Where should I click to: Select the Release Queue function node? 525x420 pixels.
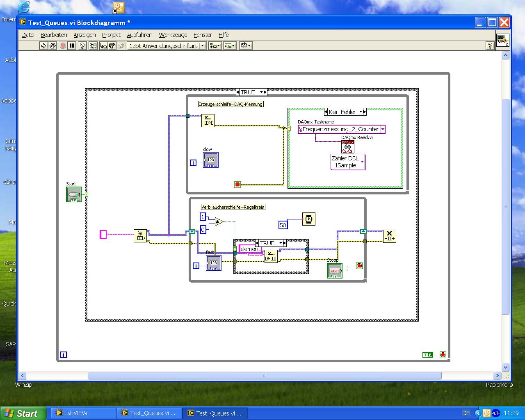(389, 236)
